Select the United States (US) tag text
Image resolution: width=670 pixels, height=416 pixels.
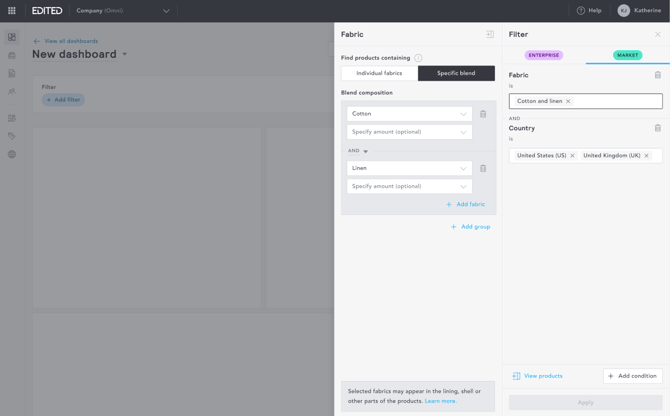541,156
